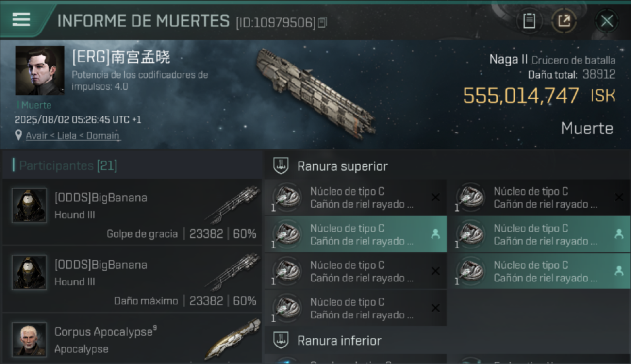Follow the Avair < Liela < Domain link

pos(73,136)
